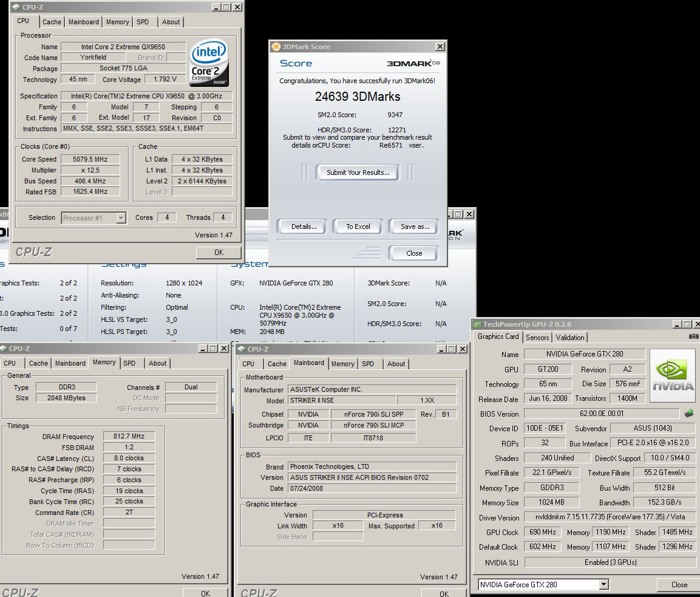The width and height of the screenshot is (700, 597).
Task: Click the GPU-Z screenshot camera icon
Action: 693,336
